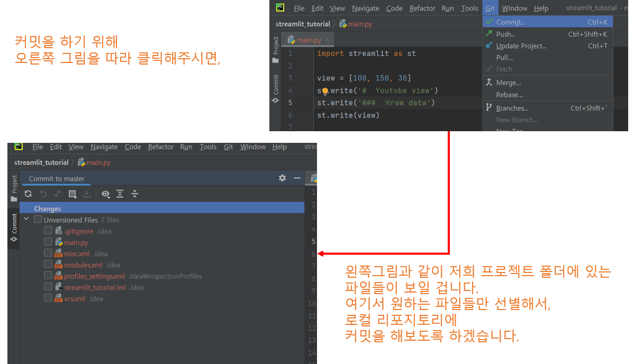Click the Rollback arrow icon in the Commit toolbar
This screenshot has width=634, height=364.
tap(43, 194)
